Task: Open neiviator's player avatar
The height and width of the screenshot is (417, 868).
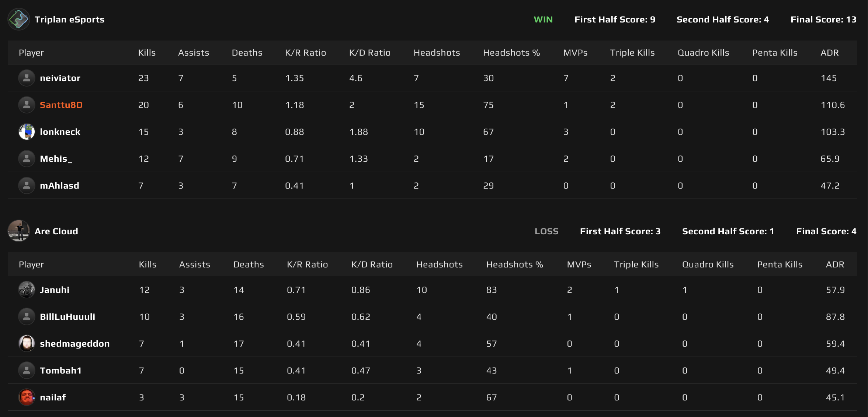Action: click(x=27, y=78)
